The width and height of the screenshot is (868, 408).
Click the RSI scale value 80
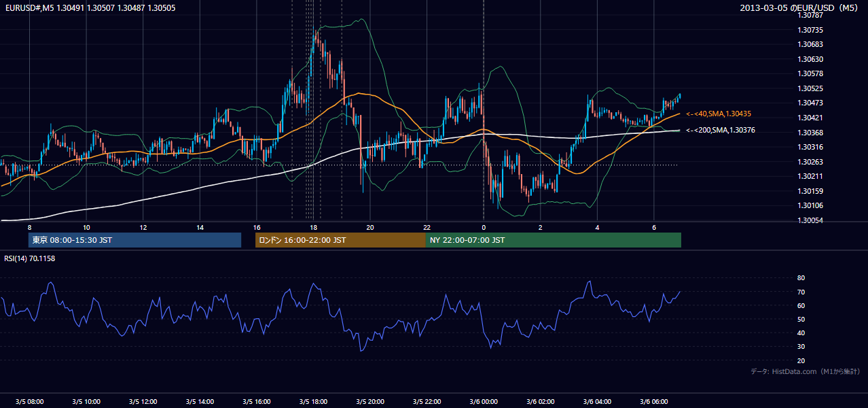[x=801, y=278]
